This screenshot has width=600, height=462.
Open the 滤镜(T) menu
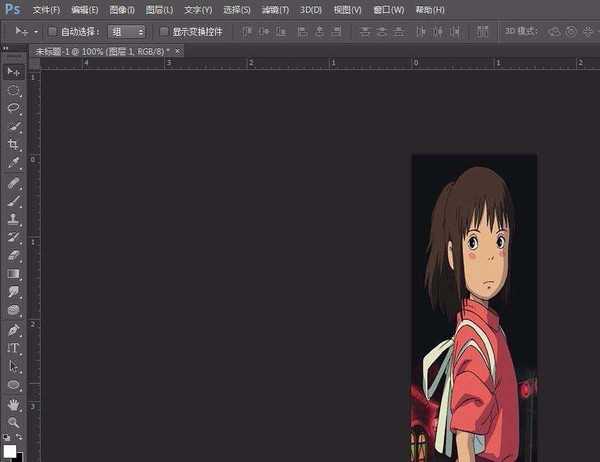pyautogui.click(x=275, y=9)
